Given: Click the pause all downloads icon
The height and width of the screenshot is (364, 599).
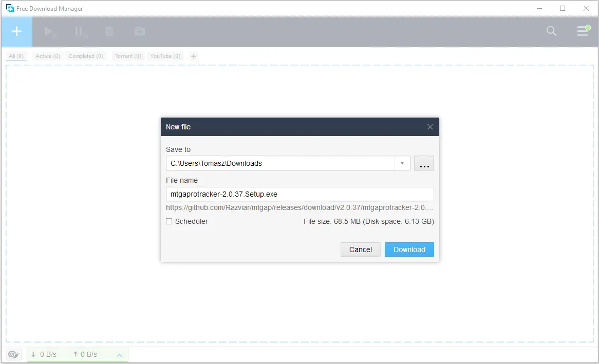Looking at the screenshot, I should (x=80, y=32).
